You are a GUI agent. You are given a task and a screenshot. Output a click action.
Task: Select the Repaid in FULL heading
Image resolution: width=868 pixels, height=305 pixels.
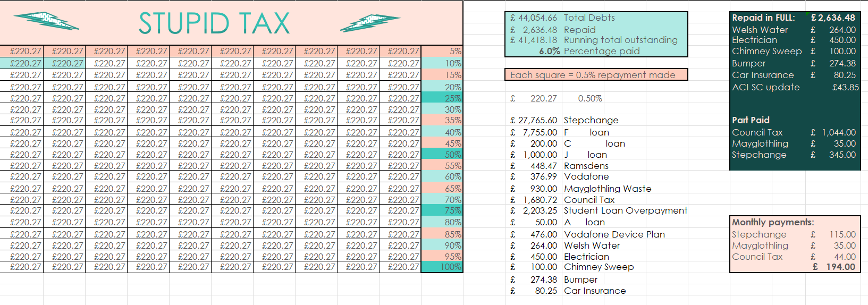click(x=763, y=18)
